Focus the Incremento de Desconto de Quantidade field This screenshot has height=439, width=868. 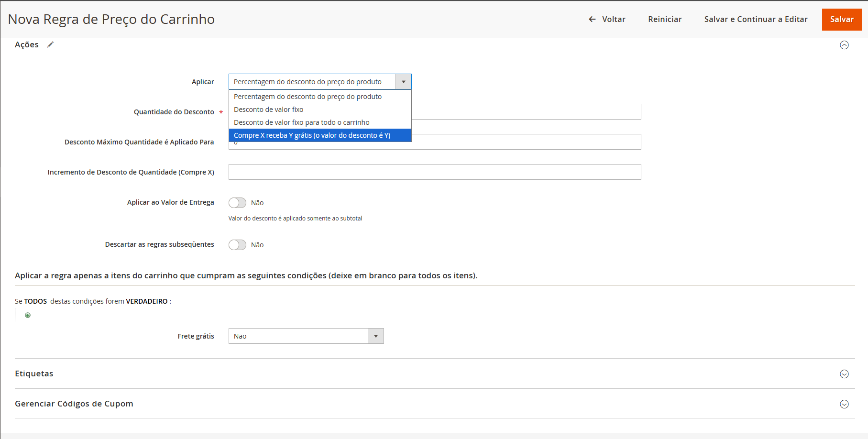point(434,172)
